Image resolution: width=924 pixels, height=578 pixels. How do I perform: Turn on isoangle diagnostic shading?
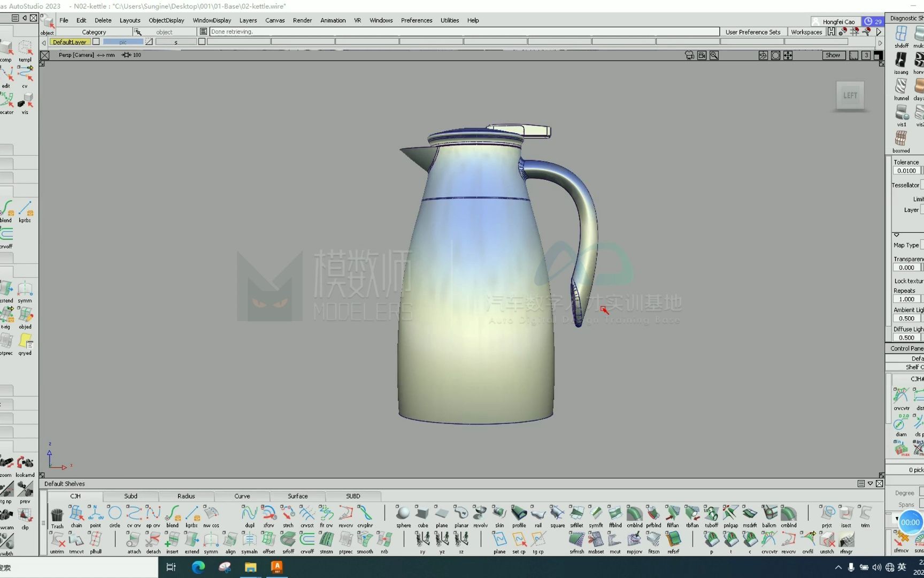click(901, 60)
